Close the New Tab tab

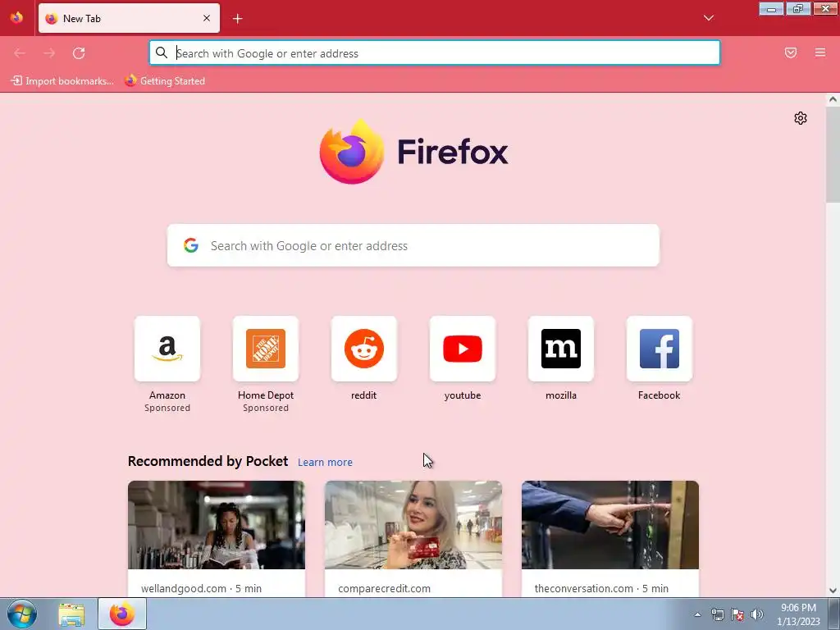tap(207, 18)
